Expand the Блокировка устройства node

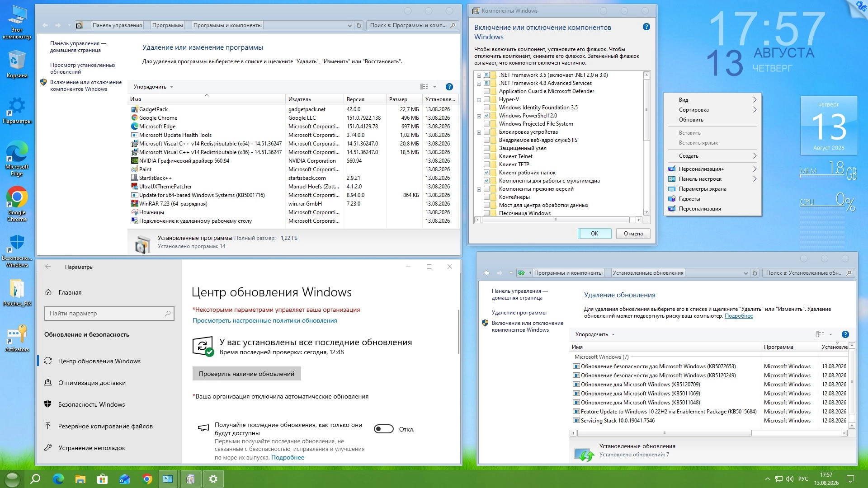point(479,132)
